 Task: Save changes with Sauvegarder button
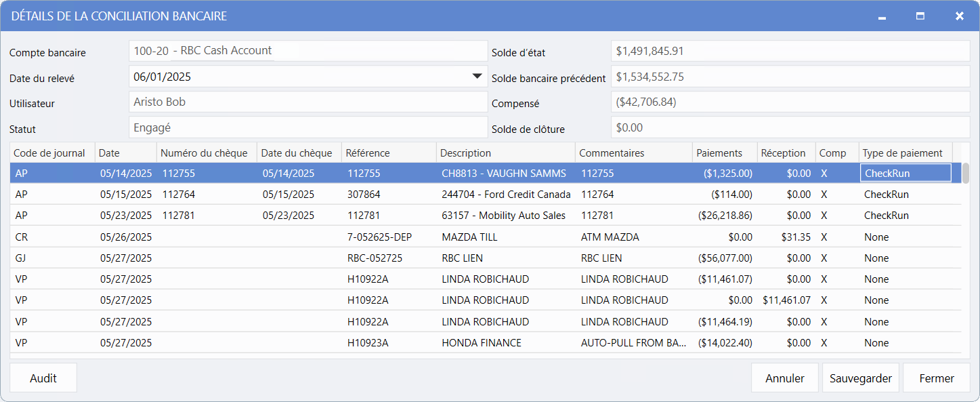coord(860,378)
